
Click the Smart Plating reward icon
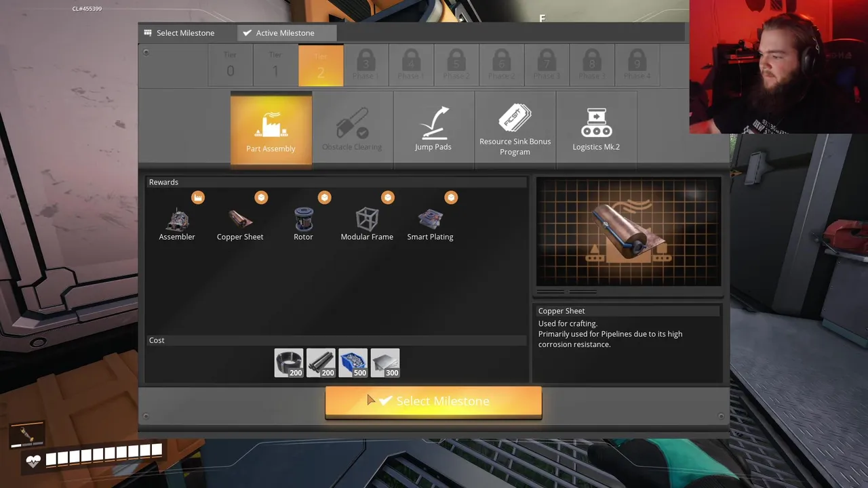[430, 219]
